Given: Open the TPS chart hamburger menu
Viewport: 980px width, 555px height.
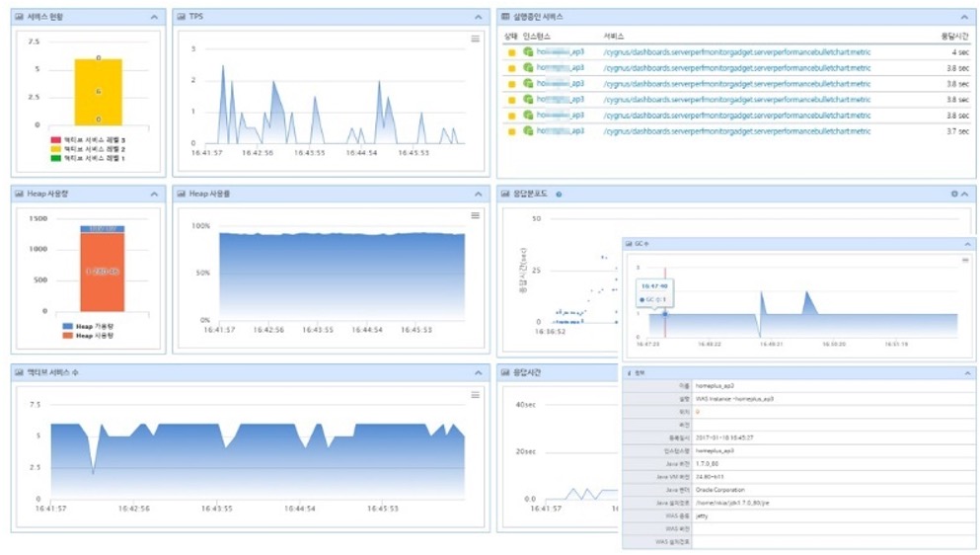Looking at the screenshot, I should pyautogui.click(x=476, y=40).
